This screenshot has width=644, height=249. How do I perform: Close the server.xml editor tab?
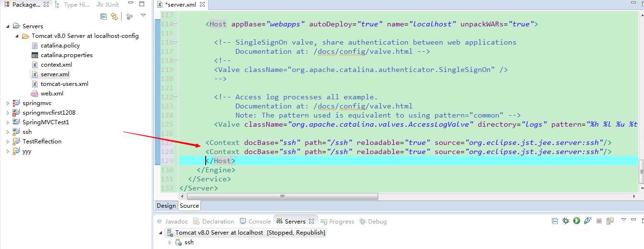pos(203,5)
